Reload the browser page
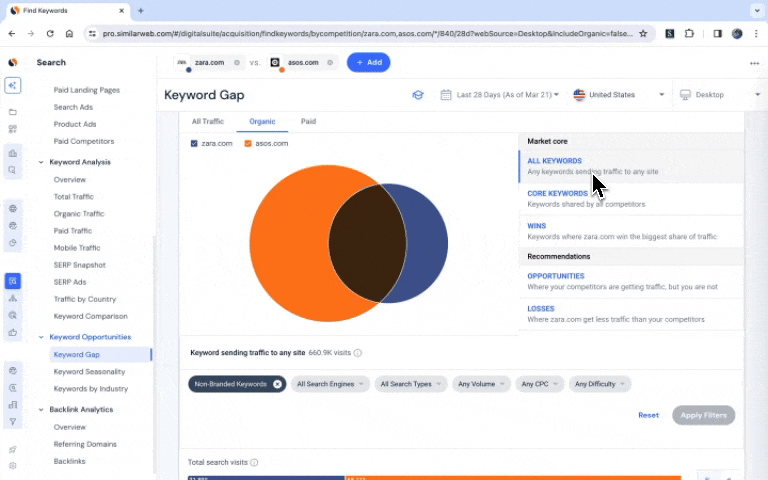Viewport: 768px width, 480px height. (x=50, y=33)
